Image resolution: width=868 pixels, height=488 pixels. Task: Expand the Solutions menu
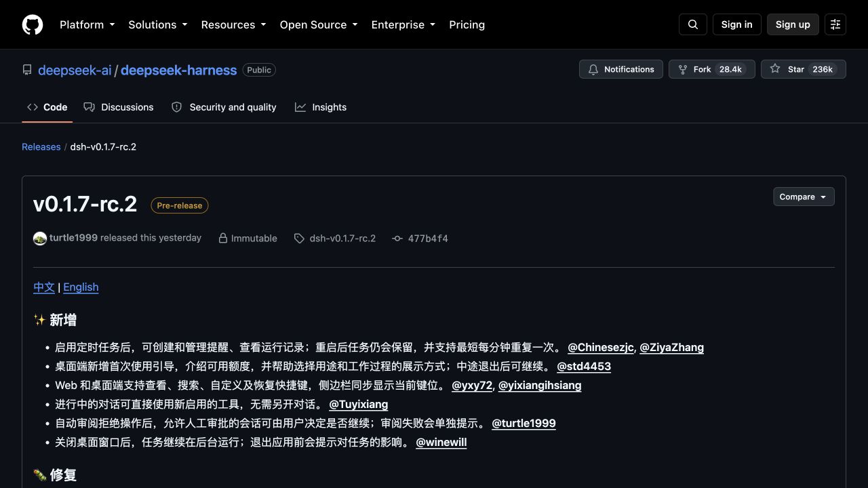pyautogui.click(x=158, y=24)
